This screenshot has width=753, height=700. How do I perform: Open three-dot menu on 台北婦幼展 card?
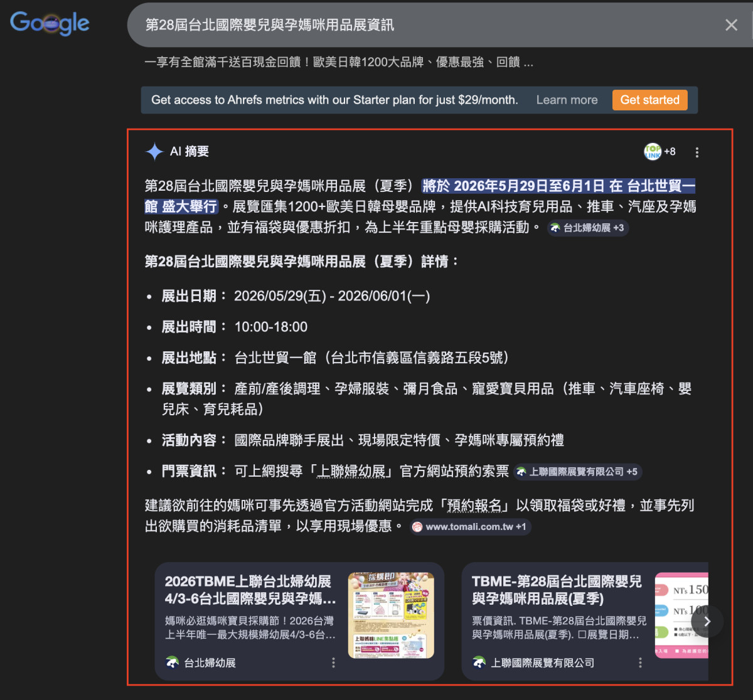[x=333, y=663]
